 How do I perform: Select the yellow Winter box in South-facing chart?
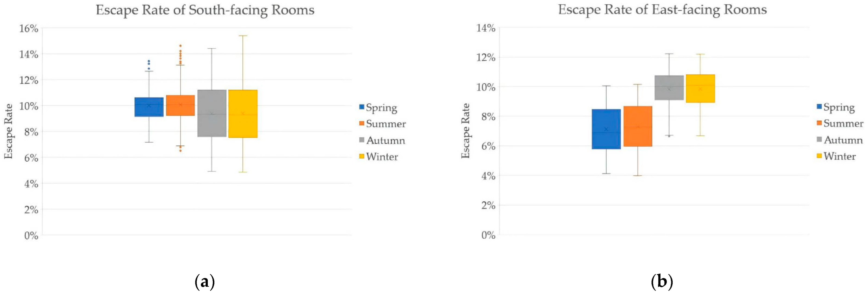point(243,114)
